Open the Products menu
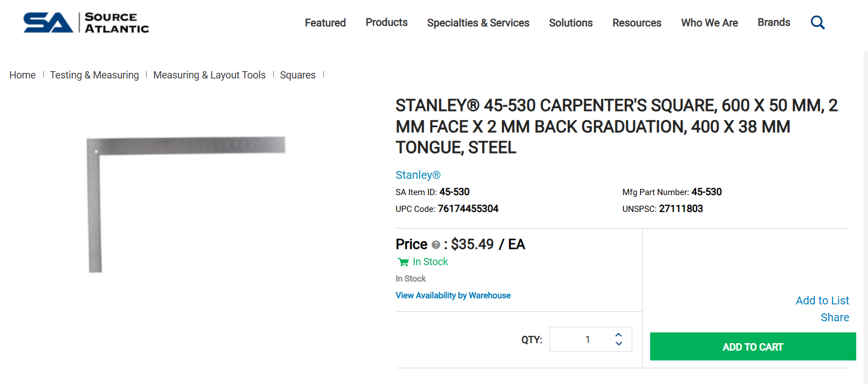 coord(386,22)
